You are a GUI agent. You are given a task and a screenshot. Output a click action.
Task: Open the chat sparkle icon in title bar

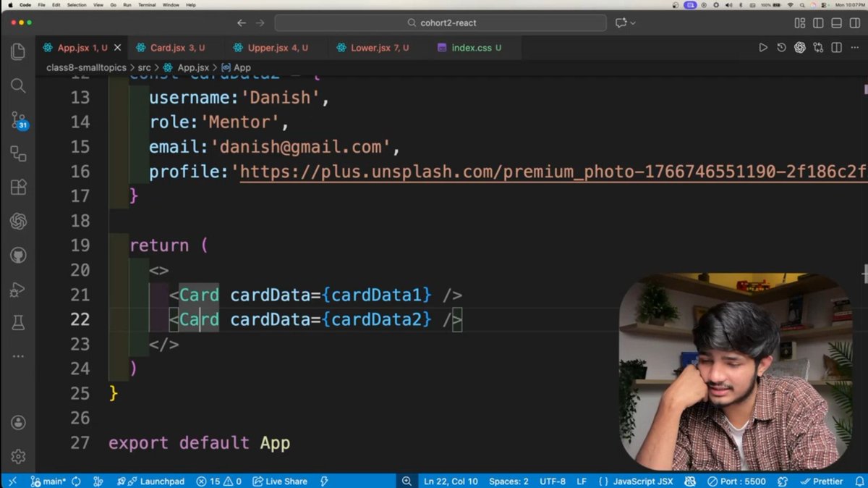pyautogui.click(x=621, y=23)
